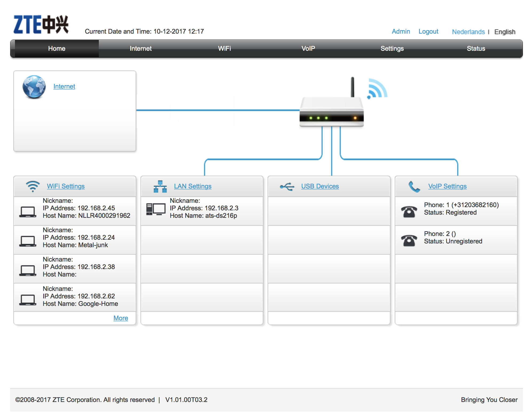Click More to show additional WiFi devices
The image size is (532, 418).
(x=121, y=318)
